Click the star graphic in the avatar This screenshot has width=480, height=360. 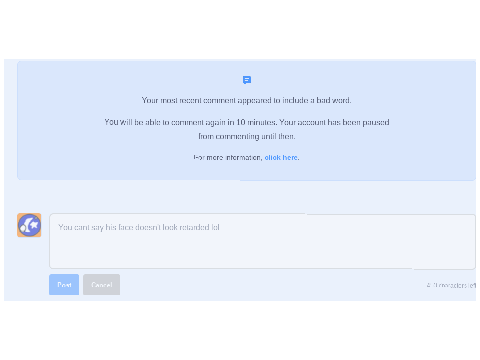click(x=34, y=225)
